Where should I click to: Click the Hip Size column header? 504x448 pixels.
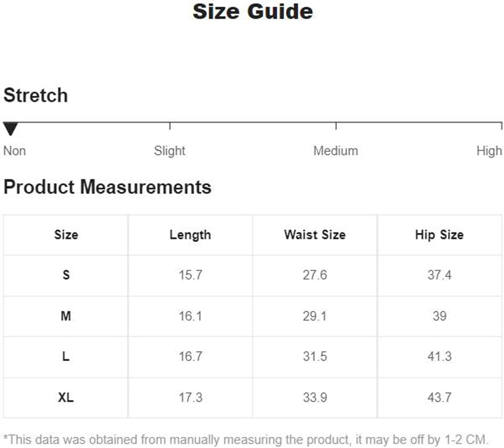439,235
